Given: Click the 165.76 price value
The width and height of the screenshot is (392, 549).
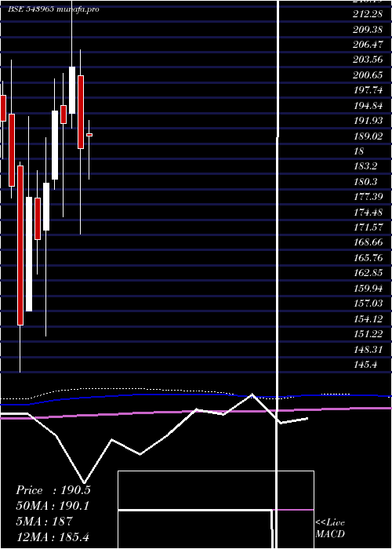Looking at the screenshot, I should coord(368,258).
